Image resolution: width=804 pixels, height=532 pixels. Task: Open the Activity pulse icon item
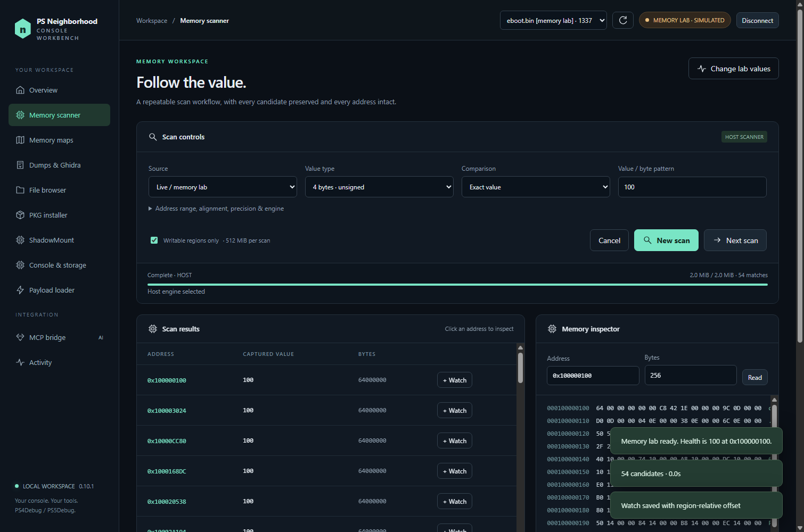pos(20,362)
